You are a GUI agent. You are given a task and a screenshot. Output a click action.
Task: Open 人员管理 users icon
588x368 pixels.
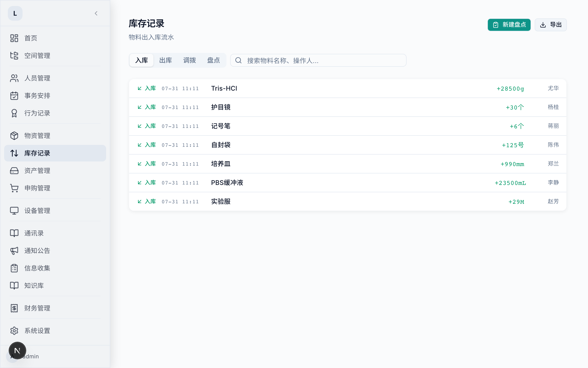pyautogui.click(x=14, y=78)
